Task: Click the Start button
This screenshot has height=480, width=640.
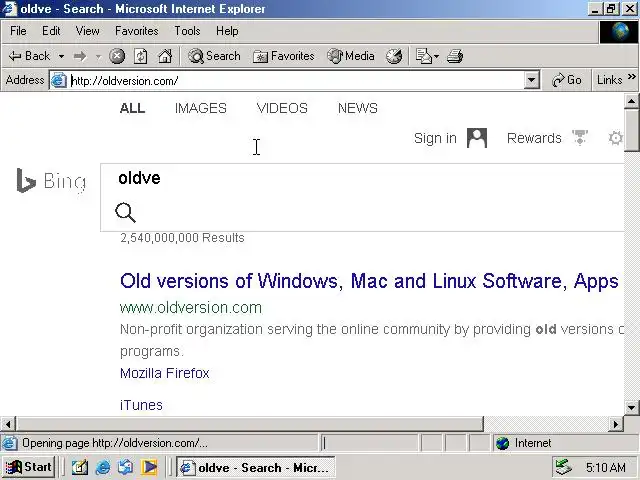Action: click(x=29, y=467)
